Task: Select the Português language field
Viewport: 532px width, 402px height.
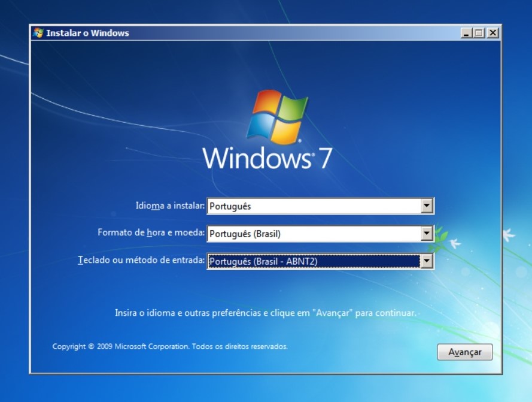Action: [320, 206]
